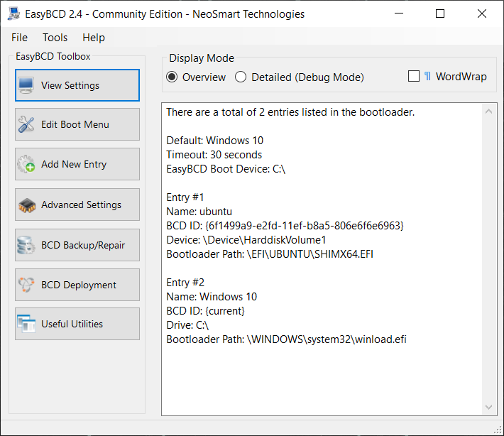Viewport: 504px width, 436px height.
Task: Open the Tools menu
Action: (x=55, y=38)
